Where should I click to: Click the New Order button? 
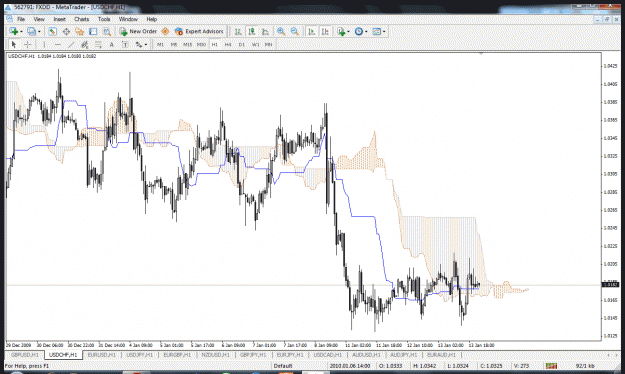pyautogui.click(x=138, y=31)
